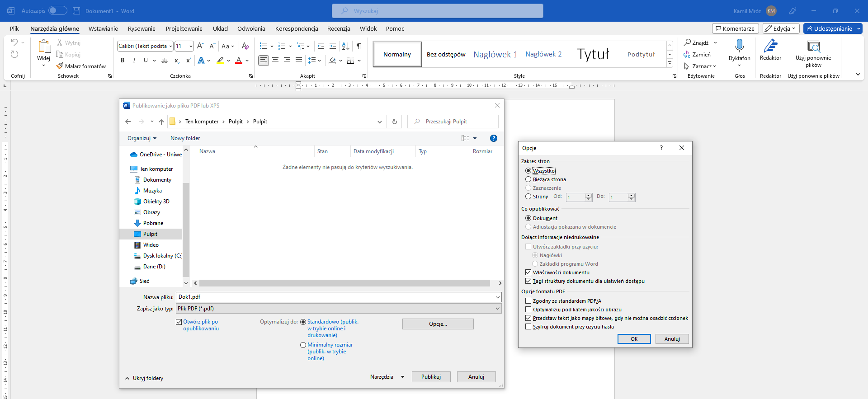The height and width of the screenshot is (399, 868).
Task: Enable Zgodny ze standardem PDF/A
Action: point(528,301)
